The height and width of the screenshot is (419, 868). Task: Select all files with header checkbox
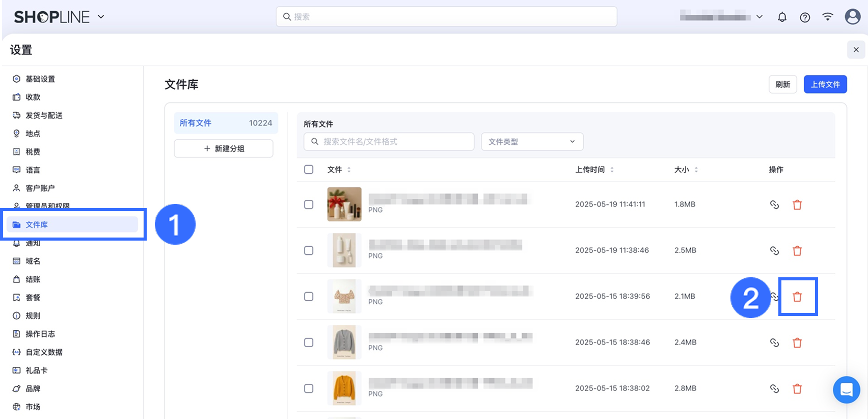tap(309, 169)
